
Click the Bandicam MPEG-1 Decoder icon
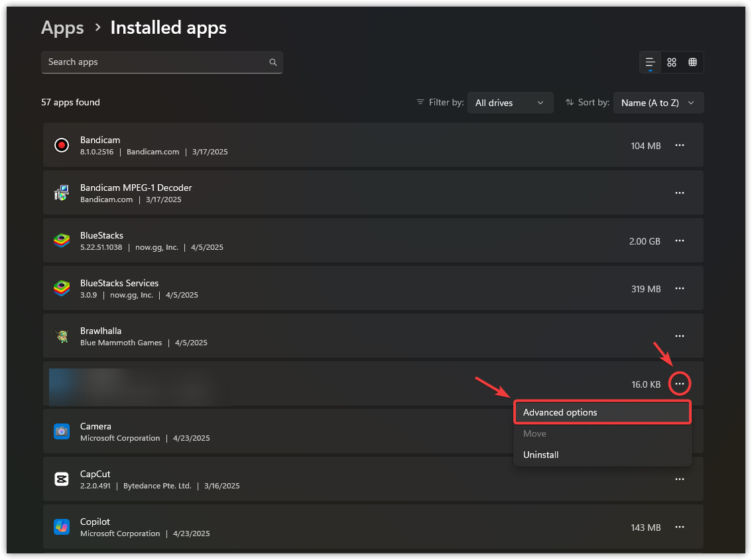(x=62, y=193)
